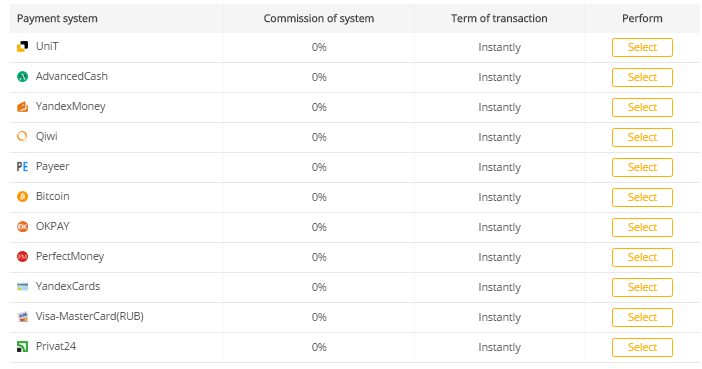Click the YandexMoney wallet icon
702x369 pixels.
coord(22,107)
